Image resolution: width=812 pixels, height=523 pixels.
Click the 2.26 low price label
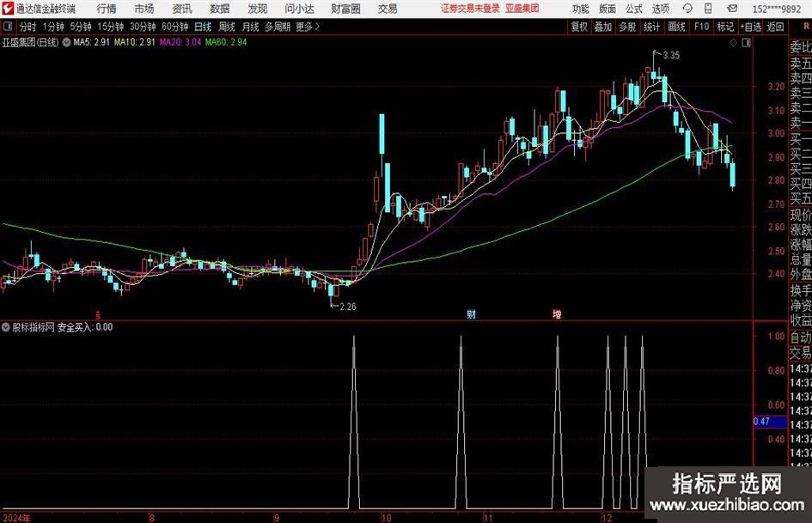pyautogui.click(x=348, y=307)
